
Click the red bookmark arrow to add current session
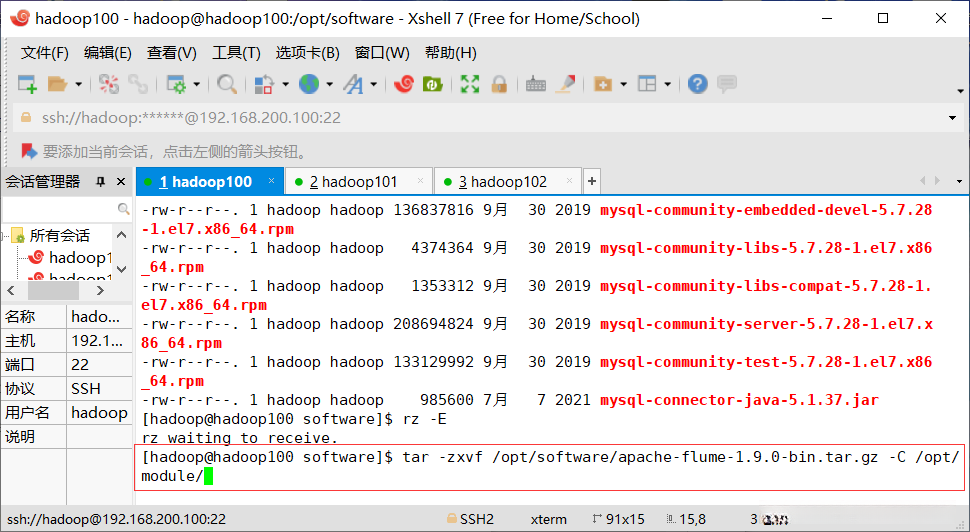coord(28,151)
